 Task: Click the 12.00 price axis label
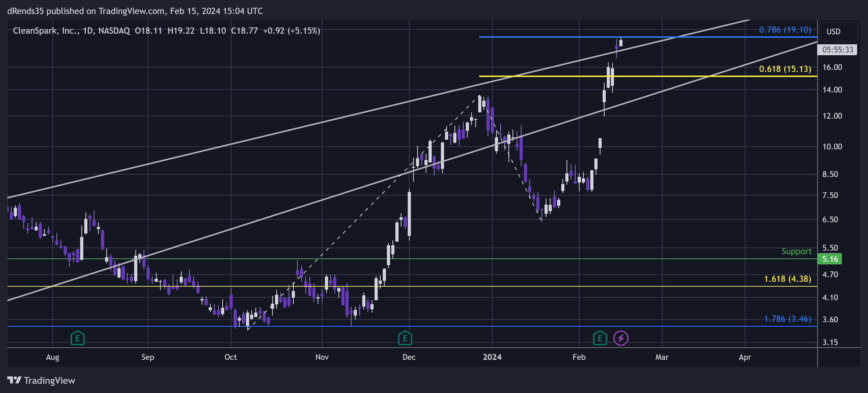pyautogui.click(x=832, y=116)
